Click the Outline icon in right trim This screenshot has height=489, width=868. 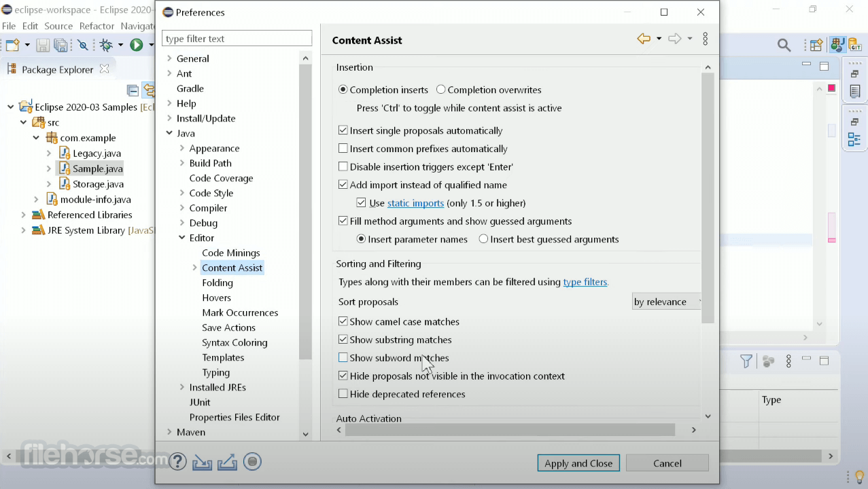click(854, 139)
